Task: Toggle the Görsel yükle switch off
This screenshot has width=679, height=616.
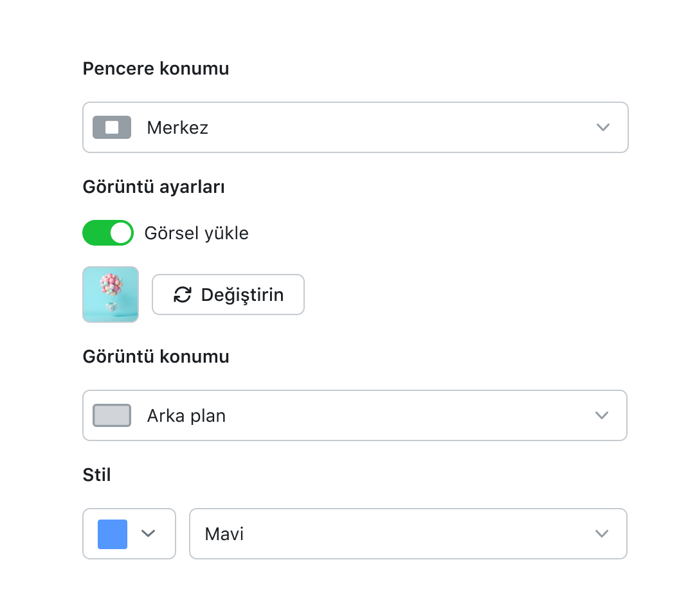Action: [108, 233]
